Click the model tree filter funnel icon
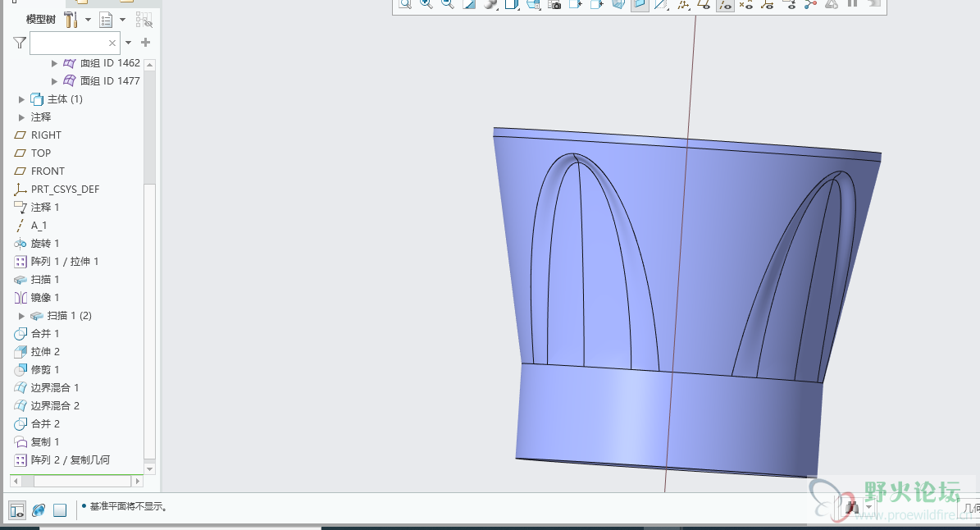980x530 pixels. pos(20,43)
